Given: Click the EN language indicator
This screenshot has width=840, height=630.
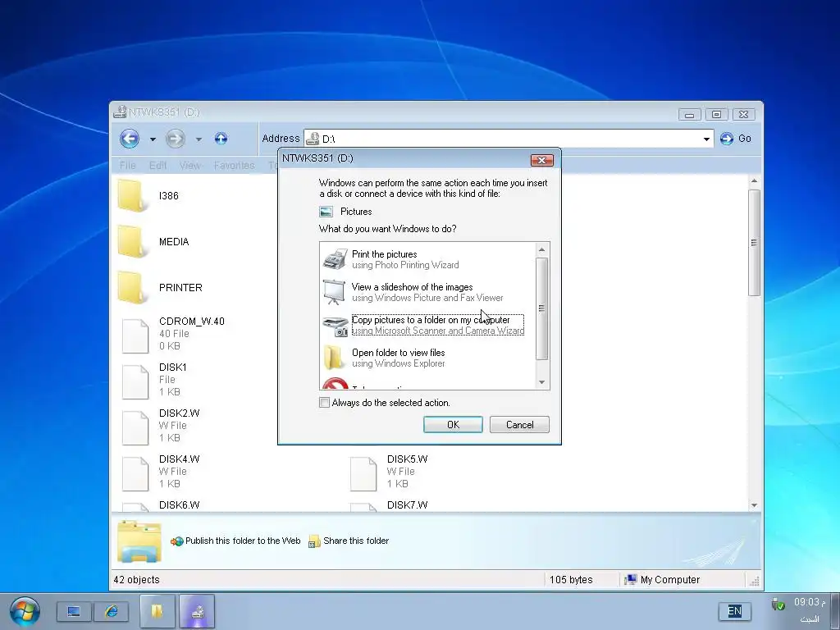Looking at the screenshot, I should pos(734,611).
